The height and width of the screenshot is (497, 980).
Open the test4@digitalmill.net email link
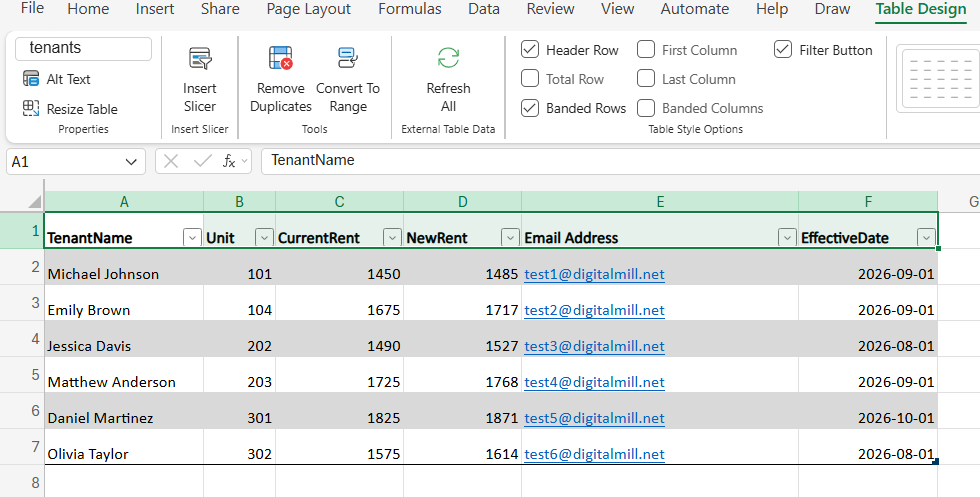pyautogui.click(x=594, y=382)
